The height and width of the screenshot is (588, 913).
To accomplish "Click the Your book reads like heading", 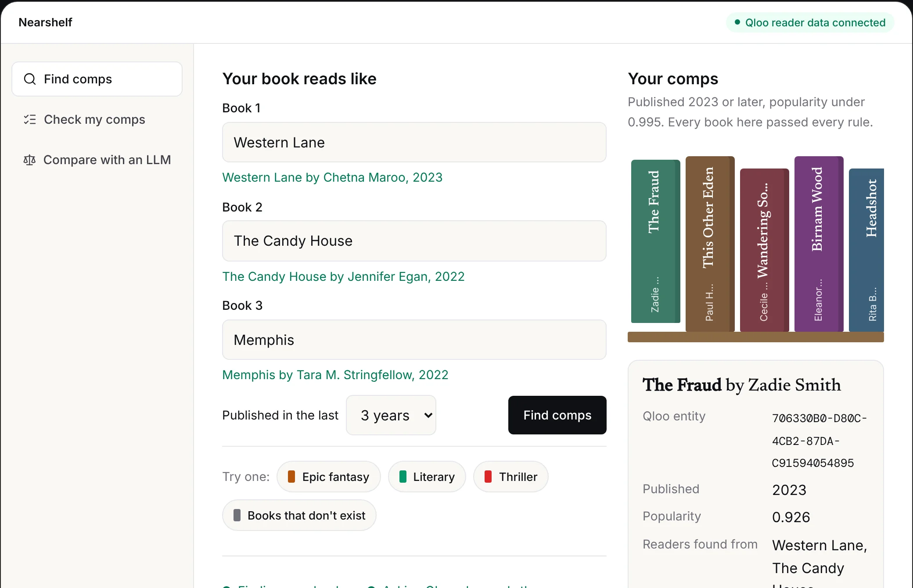I will [299, 79].
